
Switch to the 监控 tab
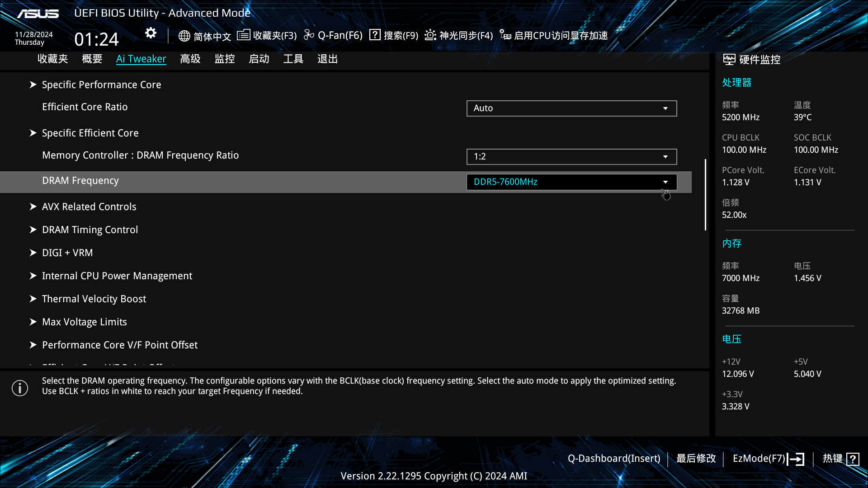225,59
